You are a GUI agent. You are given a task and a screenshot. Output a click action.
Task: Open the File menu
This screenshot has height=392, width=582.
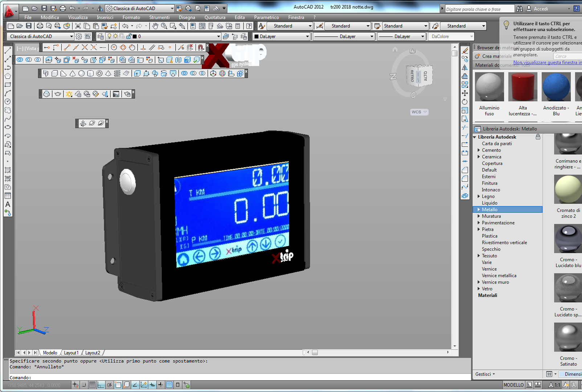click(x=28, y=17)
